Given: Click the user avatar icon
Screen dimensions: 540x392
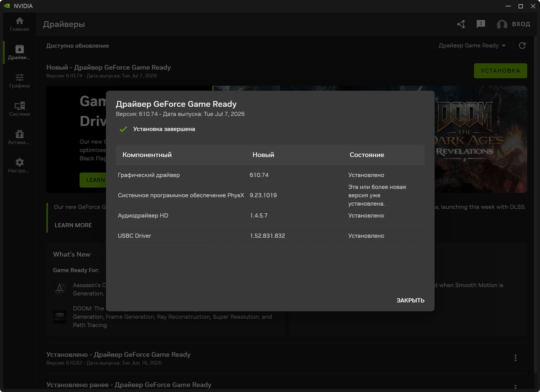Looking at the screenshot, I should pyautogui.click(x=502, y=25).
